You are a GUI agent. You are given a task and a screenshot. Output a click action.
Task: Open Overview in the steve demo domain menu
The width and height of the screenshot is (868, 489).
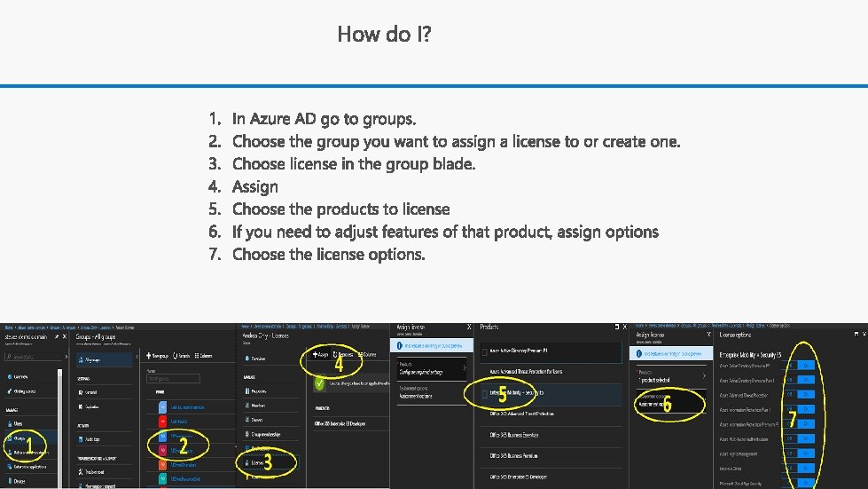19,377
